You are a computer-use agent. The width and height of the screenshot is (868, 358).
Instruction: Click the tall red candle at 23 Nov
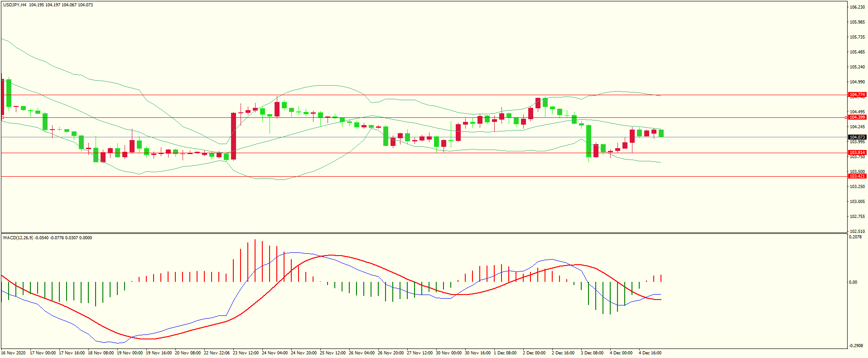[233, 136]
